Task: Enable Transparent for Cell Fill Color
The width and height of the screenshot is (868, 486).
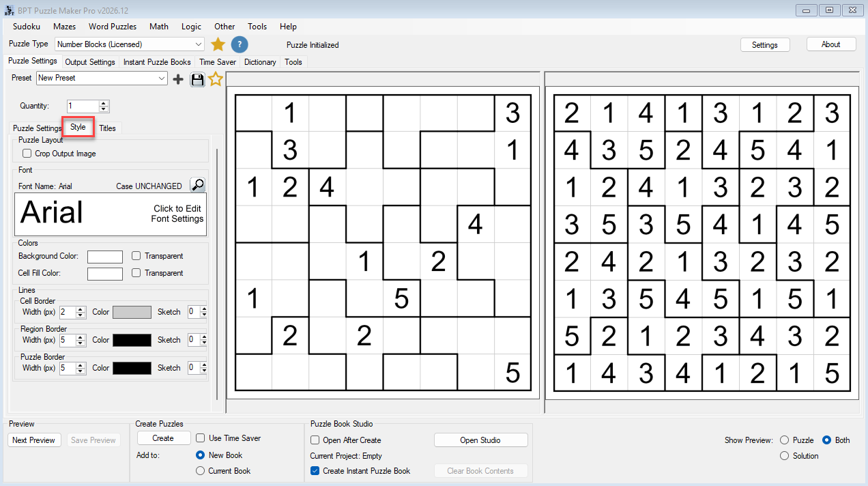Action: point(136,273)
